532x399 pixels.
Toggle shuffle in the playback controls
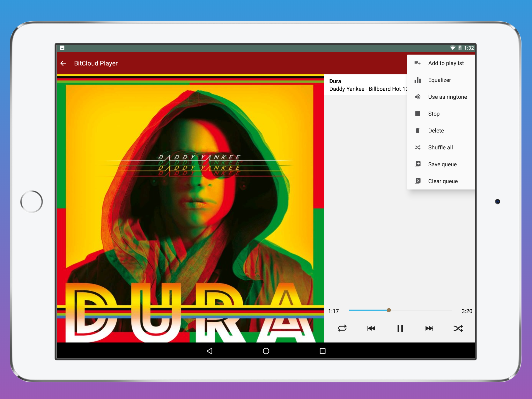[x=458, y=328]
